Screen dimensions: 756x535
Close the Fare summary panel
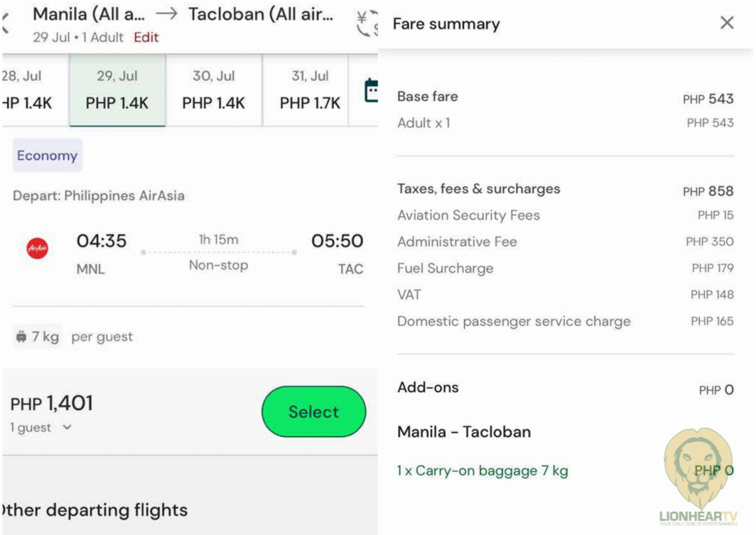click(727, 23)
